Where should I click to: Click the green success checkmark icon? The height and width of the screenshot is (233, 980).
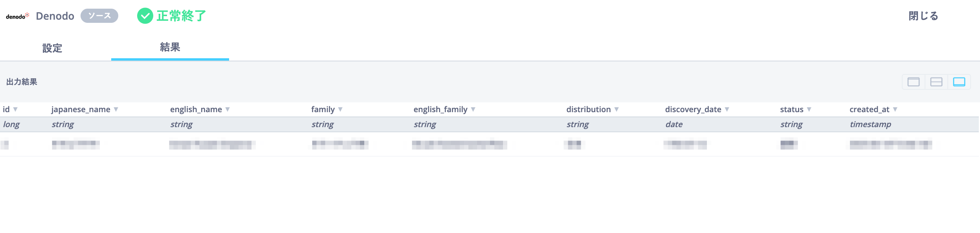[145, 16]
